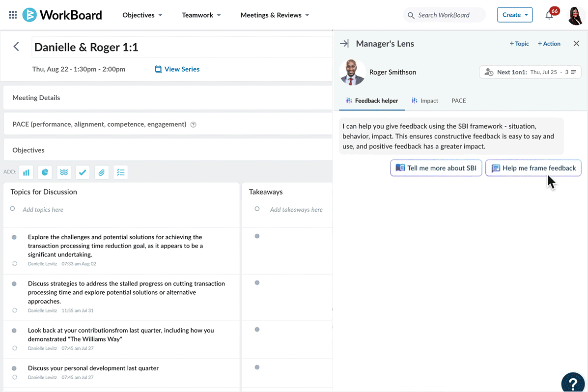Add a Topic from Manager's Lens
The image size is (588, 392).
[x=519, y=44]
